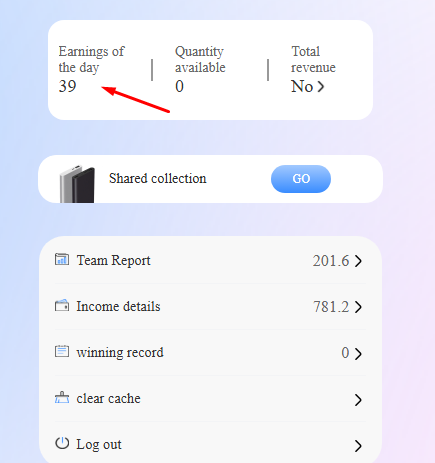Click the clear cache broom icon

tap(62, 397)
